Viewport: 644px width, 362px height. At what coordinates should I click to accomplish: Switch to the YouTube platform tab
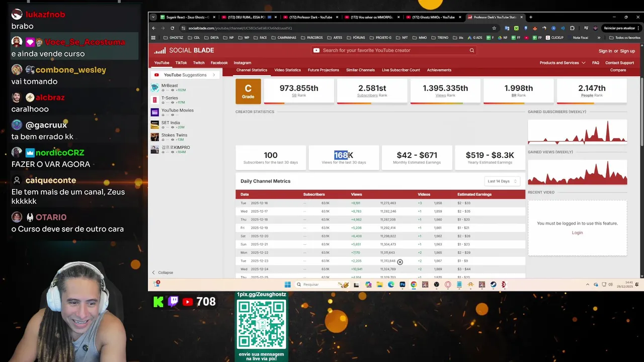click(162, 63)
